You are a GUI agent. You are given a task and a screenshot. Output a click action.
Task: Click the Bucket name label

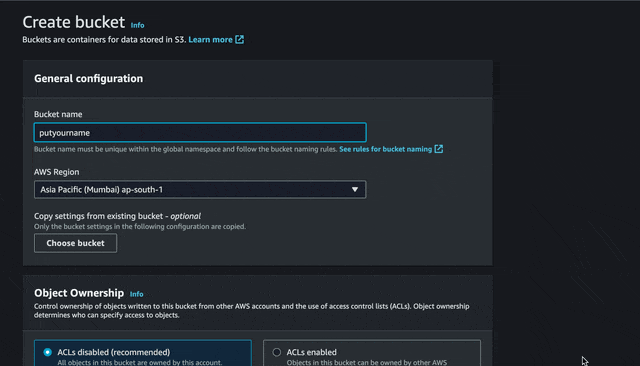click(58, 114)
